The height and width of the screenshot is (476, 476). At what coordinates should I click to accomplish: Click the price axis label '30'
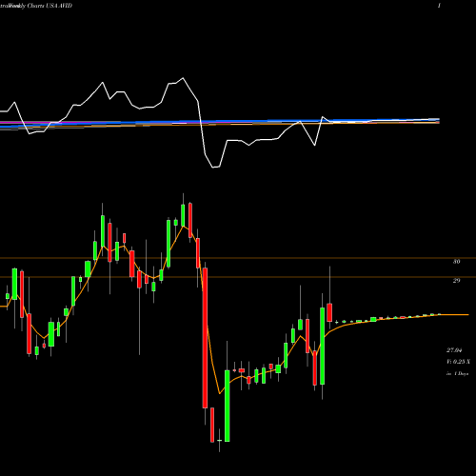(x=456, y=262)
